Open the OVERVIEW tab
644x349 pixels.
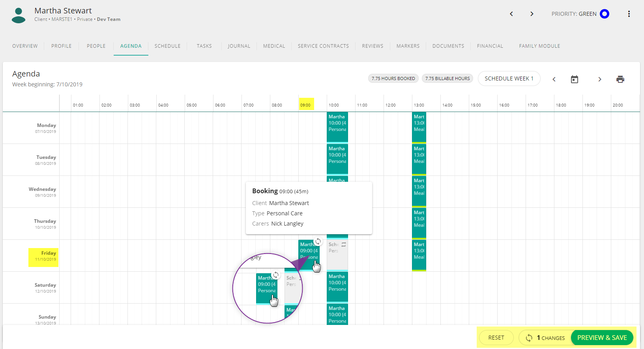pyautogui.click(x=25, y=46)
